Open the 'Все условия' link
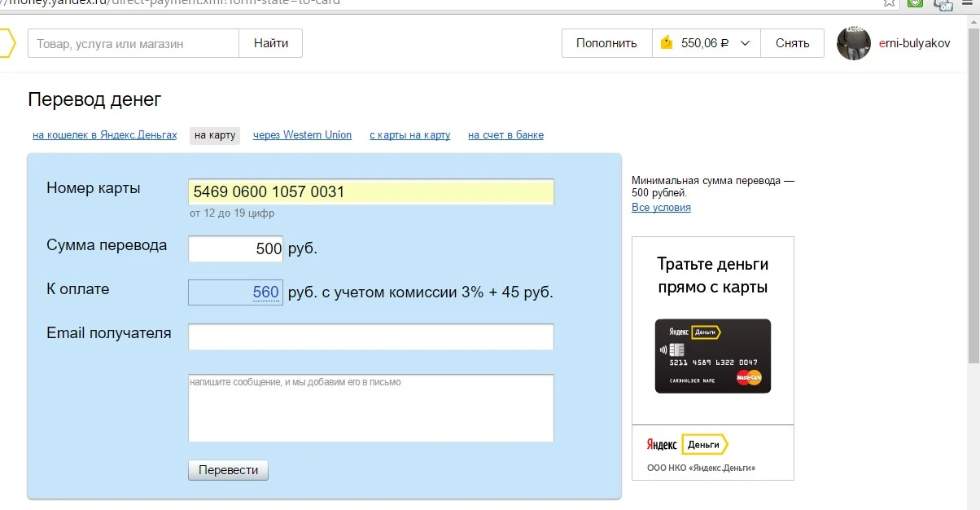 coord(661,208)
